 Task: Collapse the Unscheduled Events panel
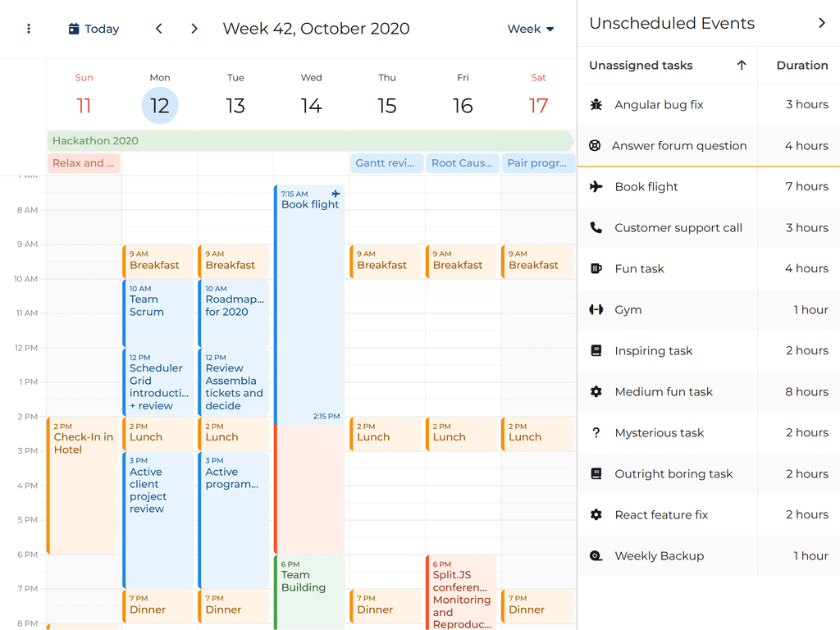821,23
